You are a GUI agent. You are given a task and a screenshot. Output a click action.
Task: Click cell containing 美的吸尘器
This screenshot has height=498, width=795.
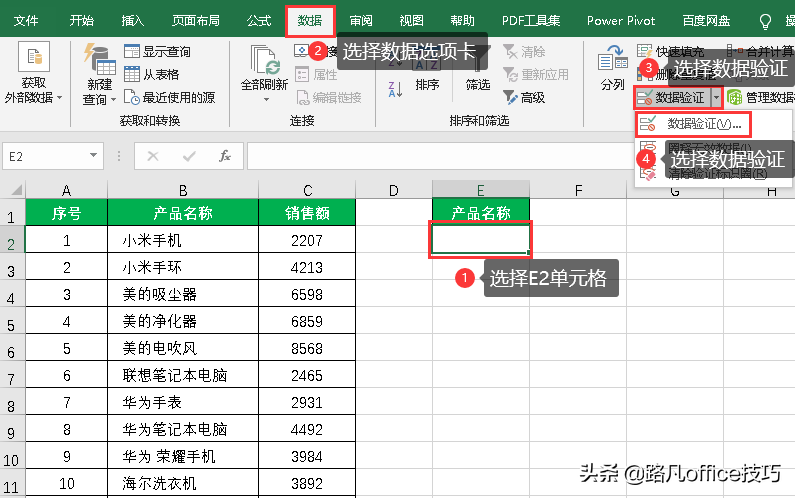point(183,294)
